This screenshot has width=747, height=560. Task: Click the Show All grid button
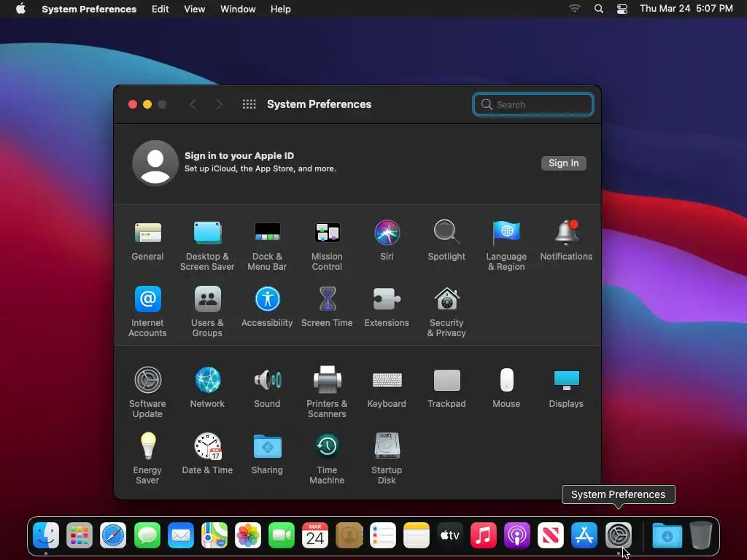click(x=249, y=104)
